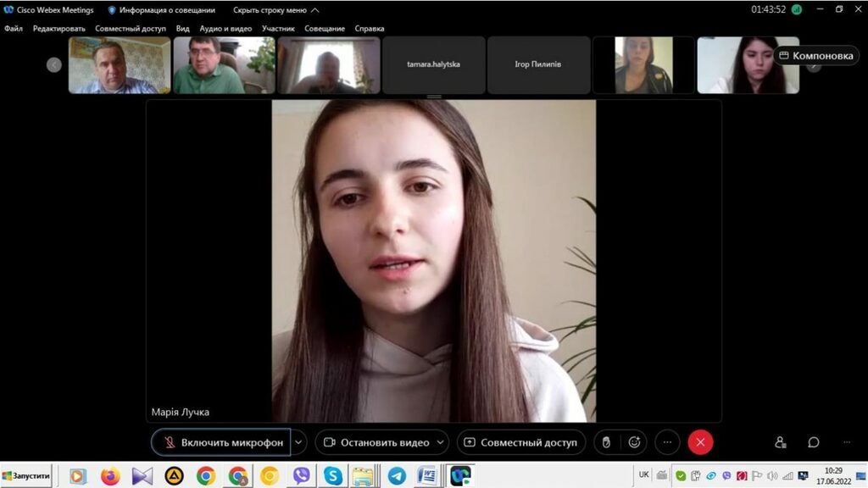Open more options ellipsis in meeting controls
This screenshot has width=868, height=488.
click(667, 442)
